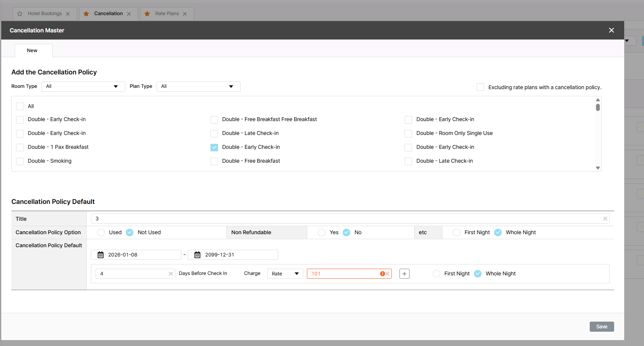Click the plus icon to add policy row
The width and height of the screenshot is (644, 346).
404,274
